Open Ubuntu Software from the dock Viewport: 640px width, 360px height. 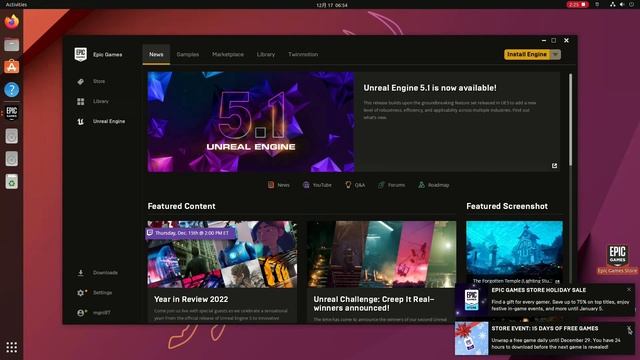11,67
